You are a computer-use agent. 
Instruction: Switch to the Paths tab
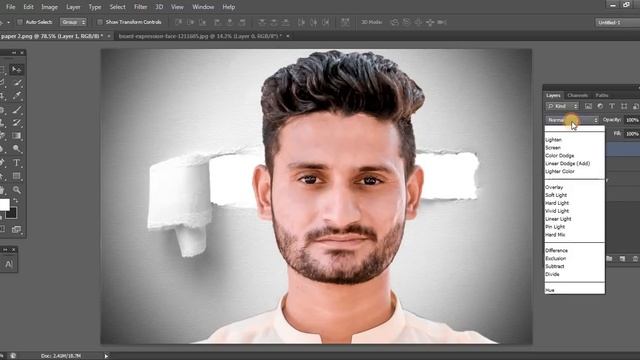pyautogui.click(x=602, y=95)
